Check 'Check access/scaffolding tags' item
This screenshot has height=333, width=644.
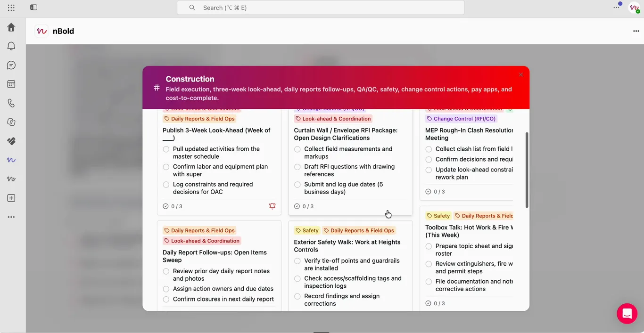[x=297, y=279]
